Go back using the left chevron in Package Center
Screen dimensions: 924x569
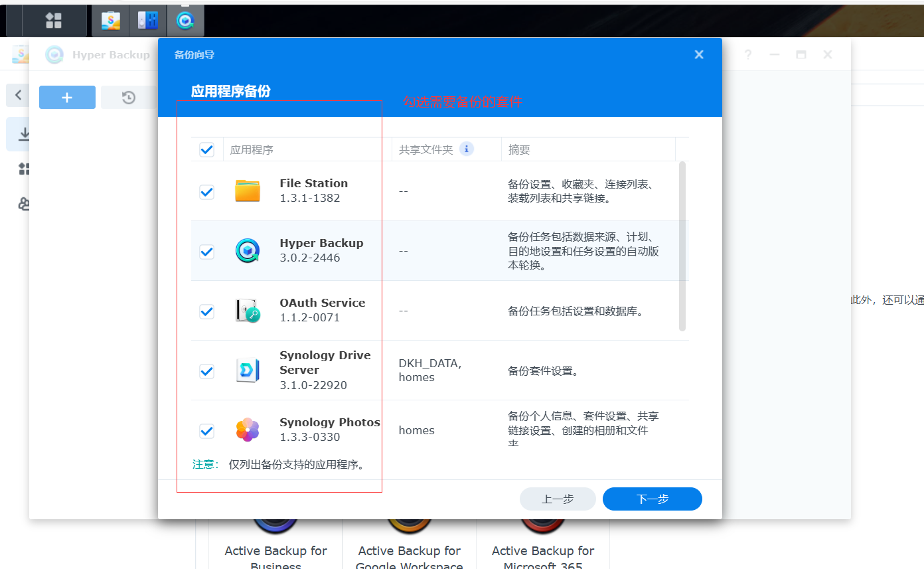(18, 95)
